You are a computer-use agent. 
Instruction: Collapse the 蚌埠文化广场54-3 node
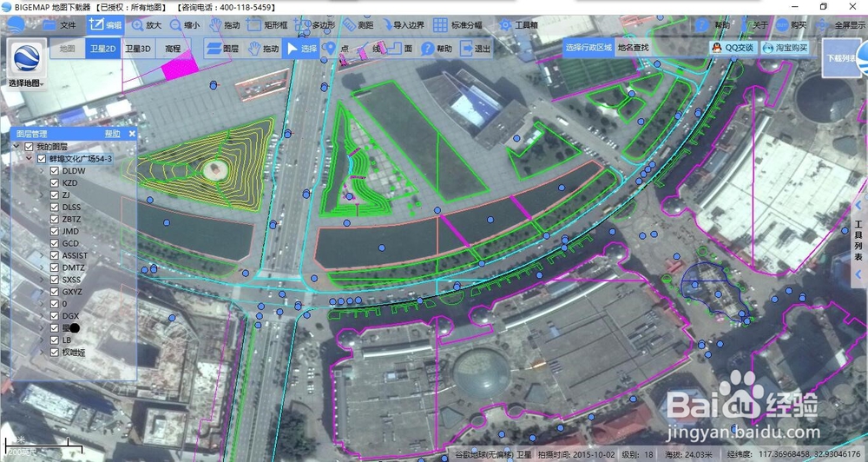pos(29,159)
